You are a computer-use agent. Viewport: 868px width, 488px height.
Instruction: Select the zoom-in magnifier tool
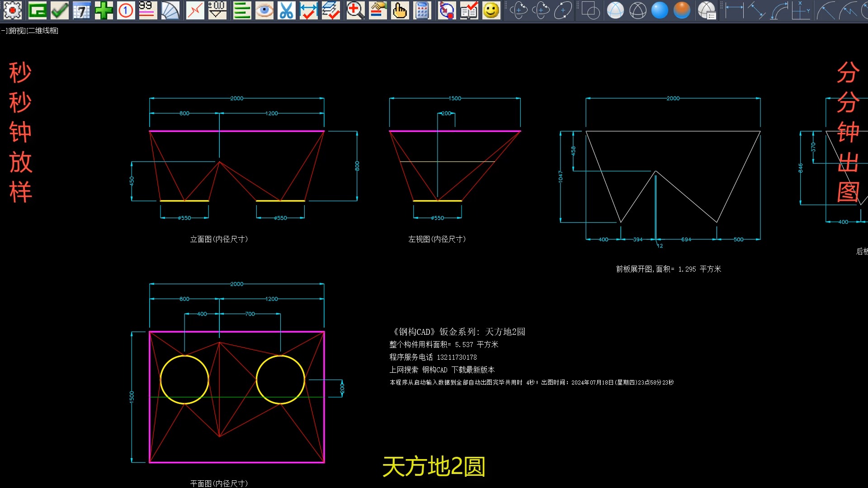pos(355,10)
